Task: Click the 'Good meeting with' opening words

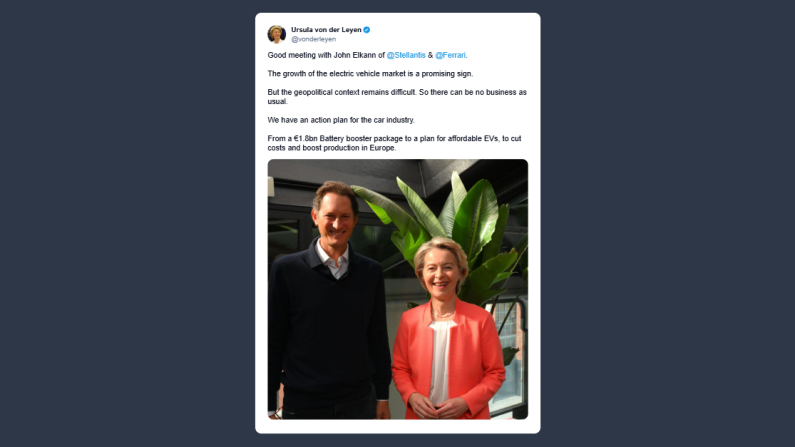Action: point(299,55)
